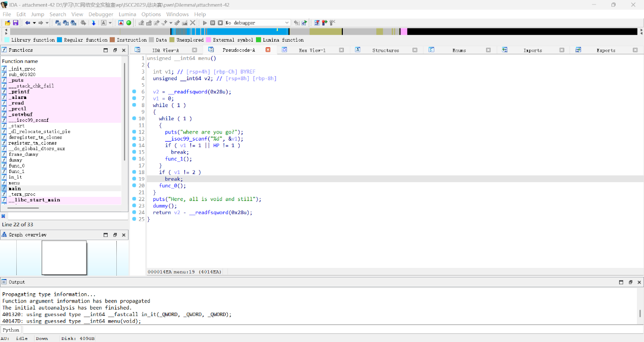The width and height of the screenshot is (644, 342).
Task: Open the Jump menu
Action: 38,14
